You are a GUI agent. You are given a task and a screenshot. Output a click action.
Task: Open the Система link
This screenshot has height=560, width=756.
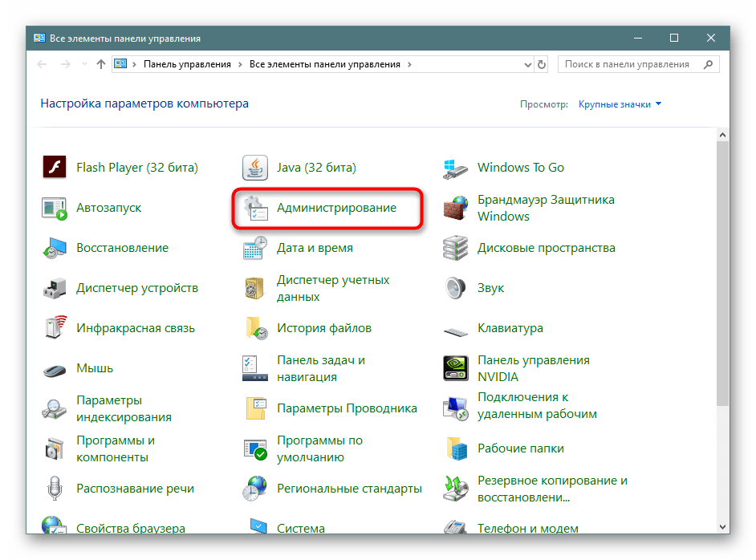(301, 528)
